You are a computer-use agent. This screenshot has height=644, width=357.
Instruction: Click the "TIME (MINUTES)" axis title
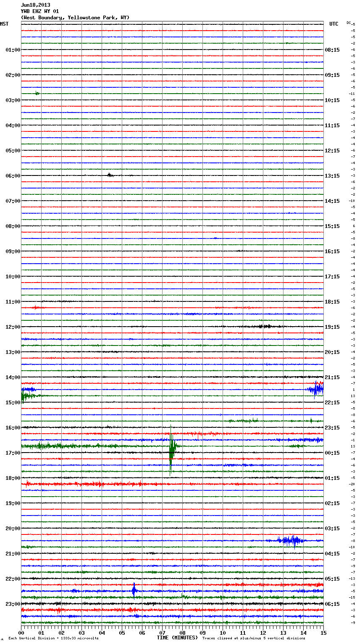177,638
